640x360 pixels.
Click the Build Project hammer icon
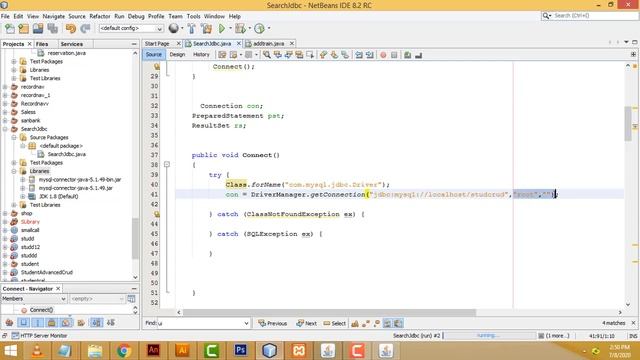point(191,28)
